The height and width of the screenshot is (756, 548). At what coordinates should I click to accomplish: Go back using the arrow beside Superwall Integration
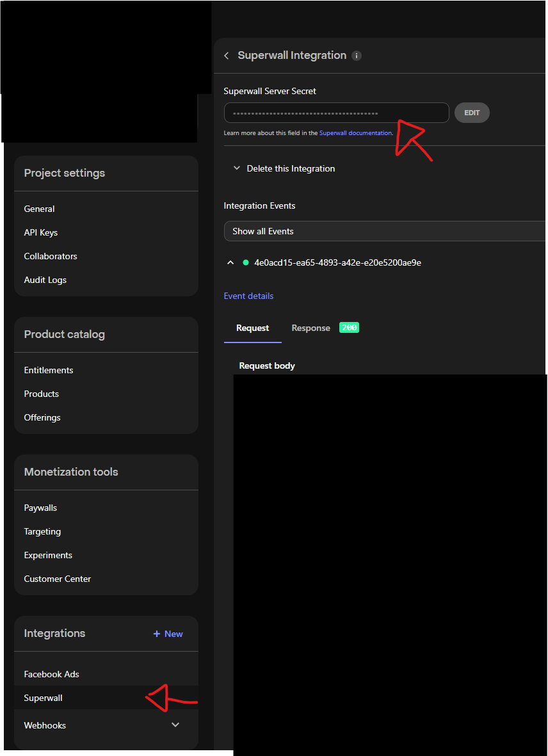227,56
